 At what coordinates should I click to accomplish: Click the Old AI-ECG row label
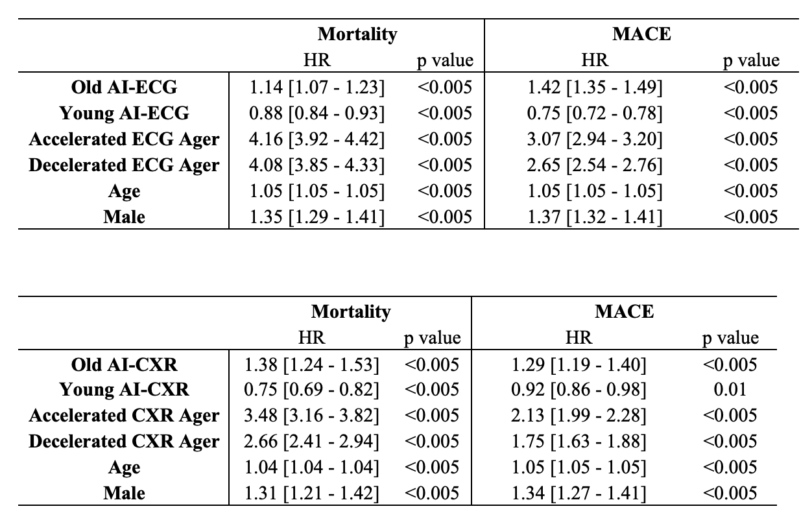pos(124,87)
